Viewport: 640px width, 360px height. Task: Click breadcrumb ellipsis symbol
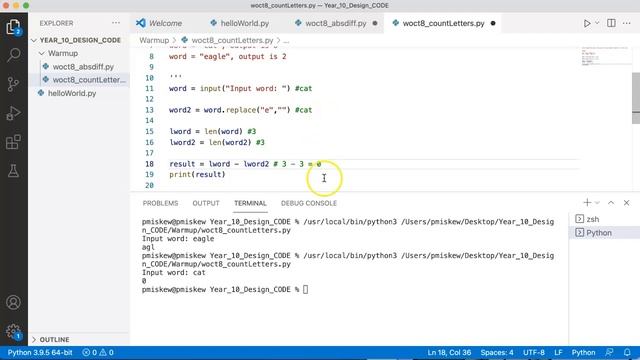286,40
